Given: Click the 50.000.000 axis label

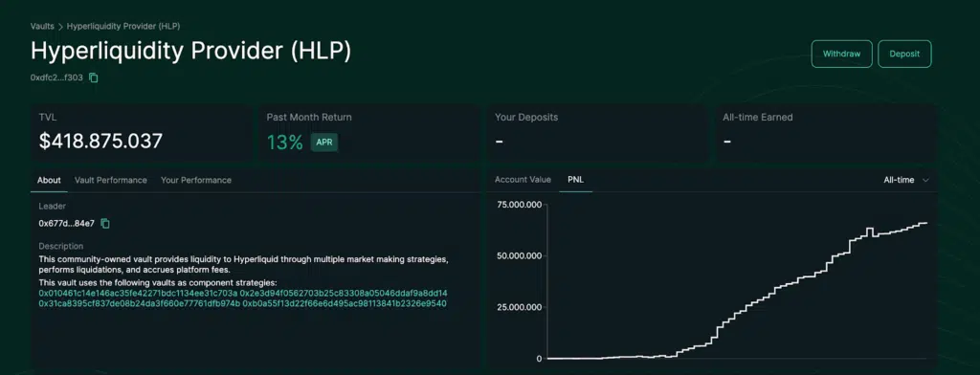Looking at the screenshot, I should tap(519, 255).
